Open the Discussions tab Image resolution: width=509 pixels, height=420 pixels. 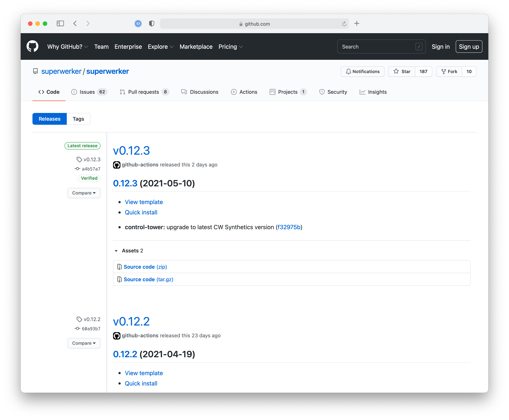click(x=200, y=92)
